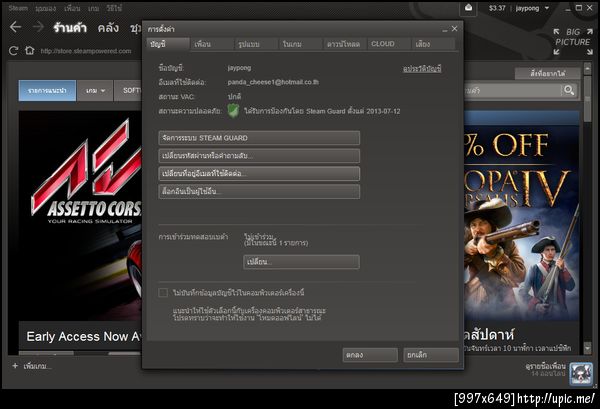Click the change contact email button

(x=259, y=174)
